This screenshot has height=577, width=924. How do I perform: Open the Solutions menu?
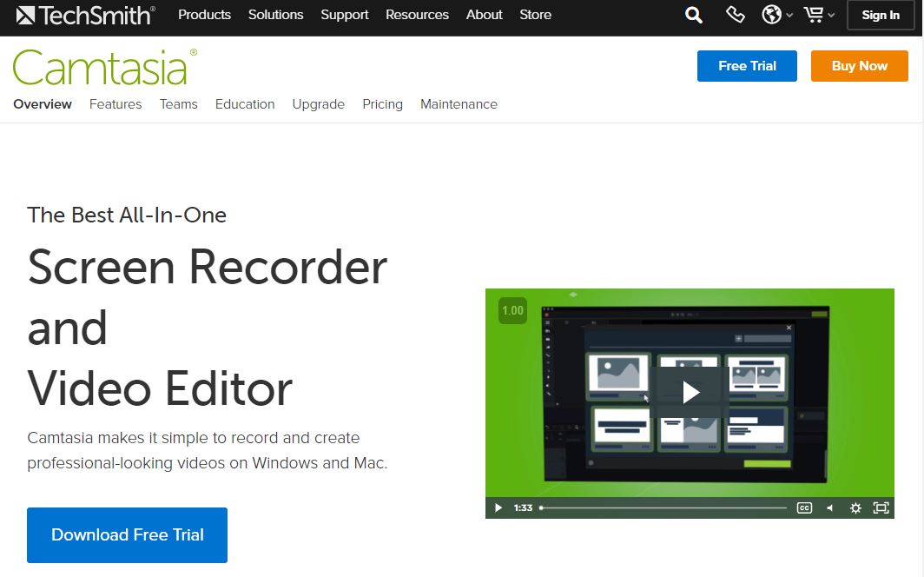[x=276, y=15]
